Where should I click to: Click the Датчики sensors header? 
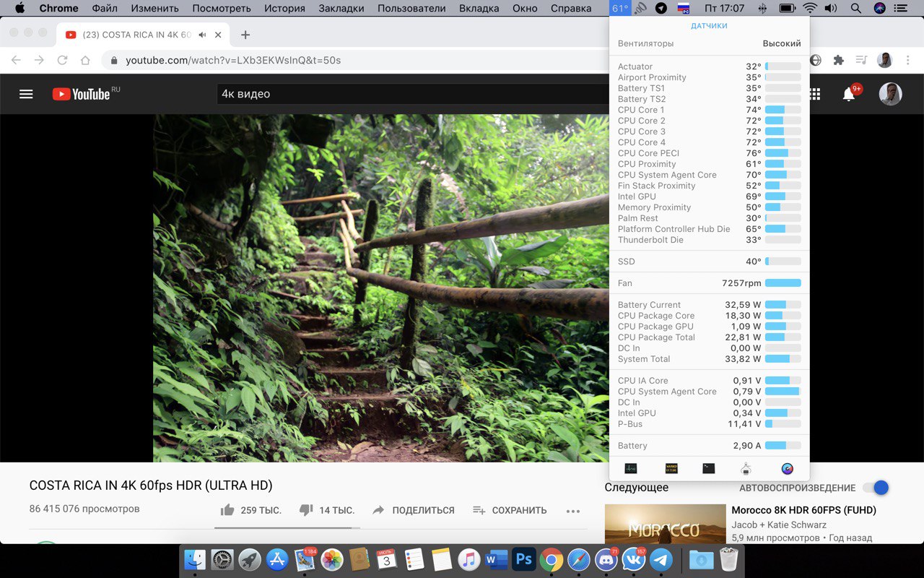[x=709, y=26]
